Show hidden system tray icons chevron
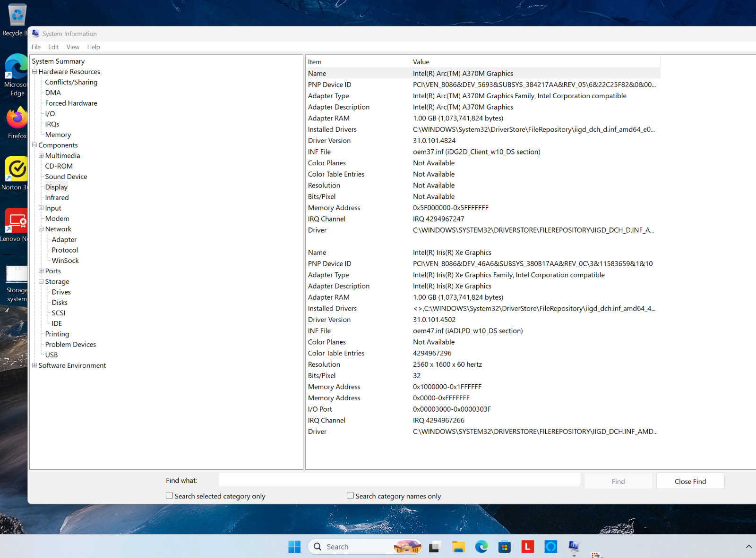This screenshot has width=756, height=558. pos(748,547)
